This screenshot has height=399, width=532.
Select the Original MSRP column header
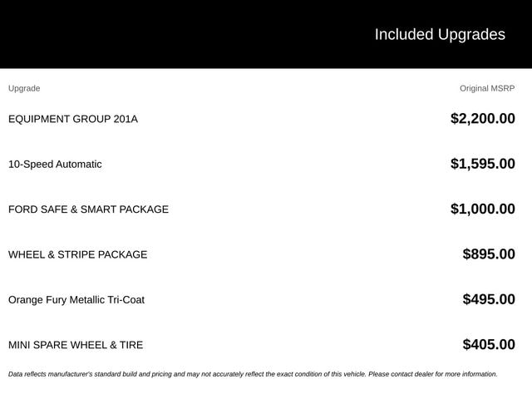point(487,89)
